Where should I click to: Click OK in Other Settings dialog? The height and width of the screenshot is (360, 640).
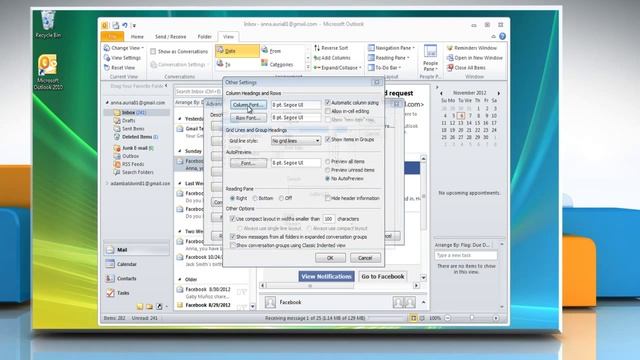pos(330,258)
